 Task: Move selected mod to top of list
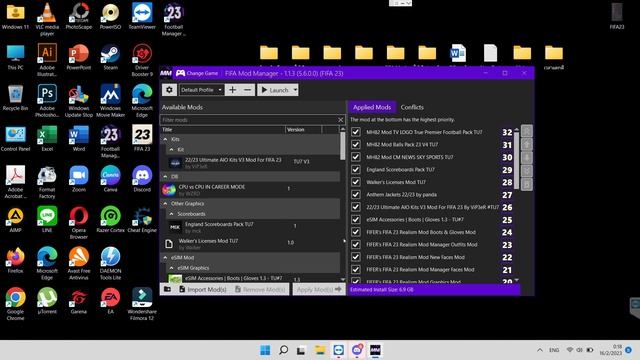527,131
